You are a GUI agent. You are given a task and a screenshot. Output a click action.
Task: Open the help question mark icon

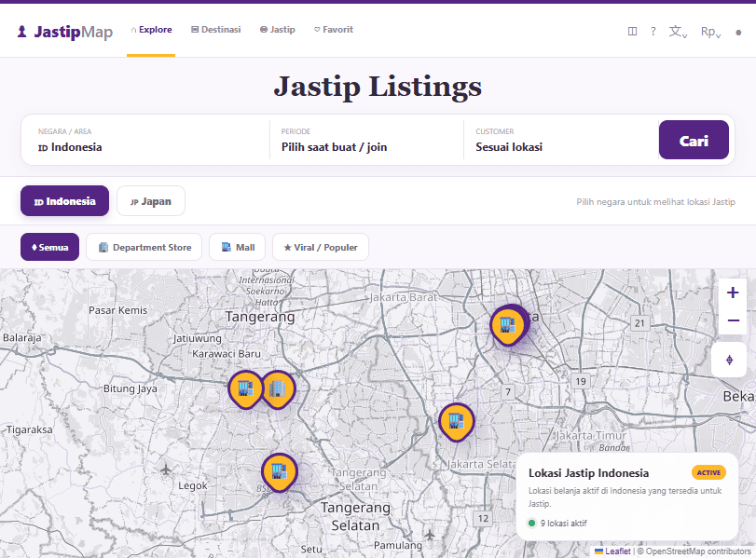click(x=653, y=32)
